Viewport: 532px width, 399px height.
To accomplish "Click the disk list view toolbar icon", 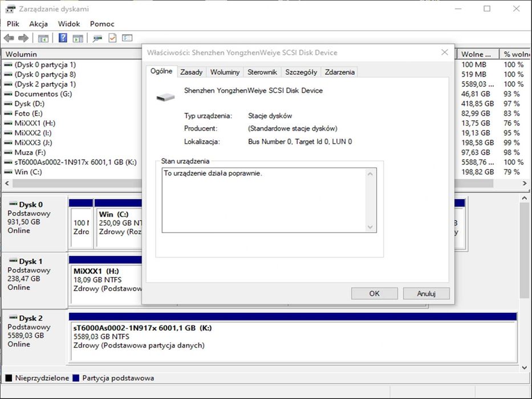I will click(127, 38).
